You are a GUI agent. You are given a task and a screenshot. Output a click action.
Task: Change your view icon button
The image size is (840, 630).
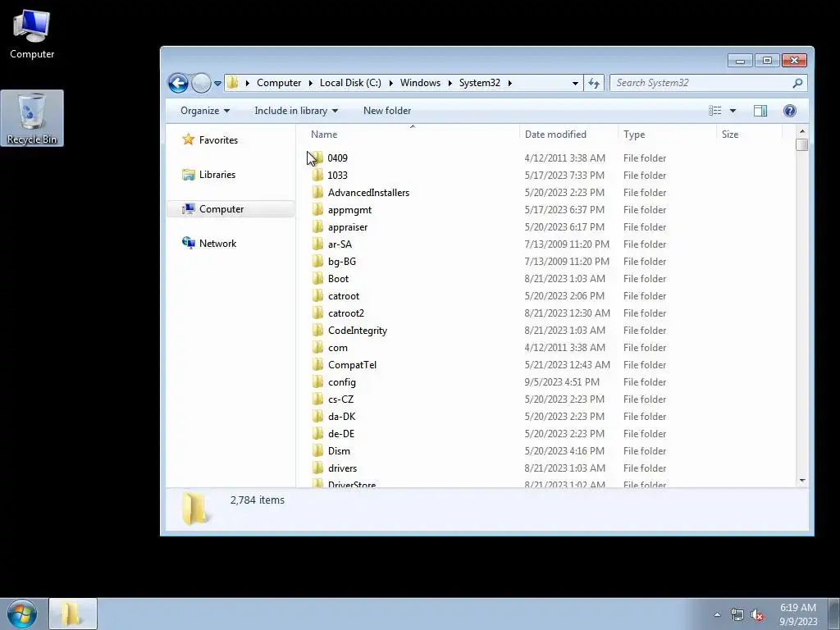(x=714, y=111)
